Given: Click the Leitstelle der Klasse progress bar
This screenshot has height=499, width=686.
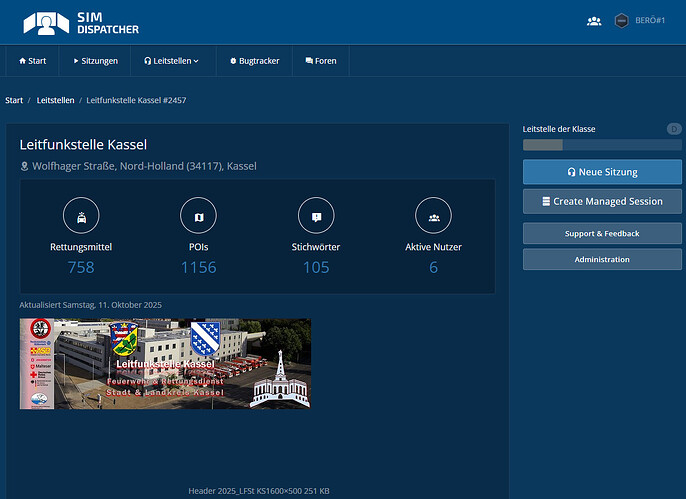Looking at the screenshot, I should click(x=602, y=145).
